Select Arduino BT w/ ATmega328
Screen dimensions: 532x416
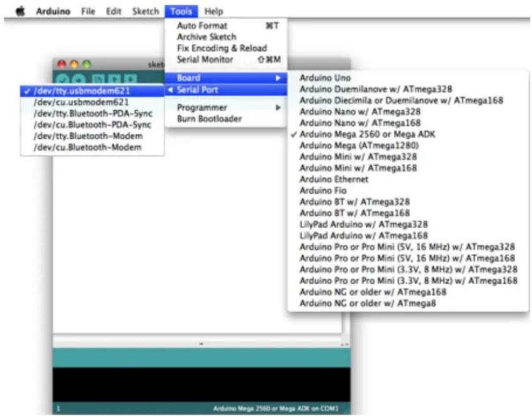(408, 202)
